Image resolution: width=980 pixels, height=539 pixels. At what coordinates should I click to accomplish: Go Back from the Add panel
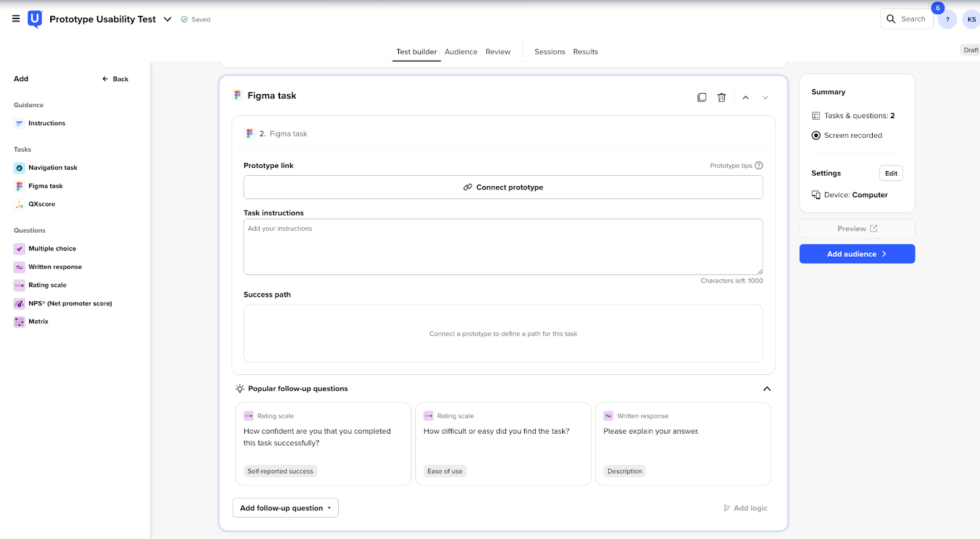[115, 79]
